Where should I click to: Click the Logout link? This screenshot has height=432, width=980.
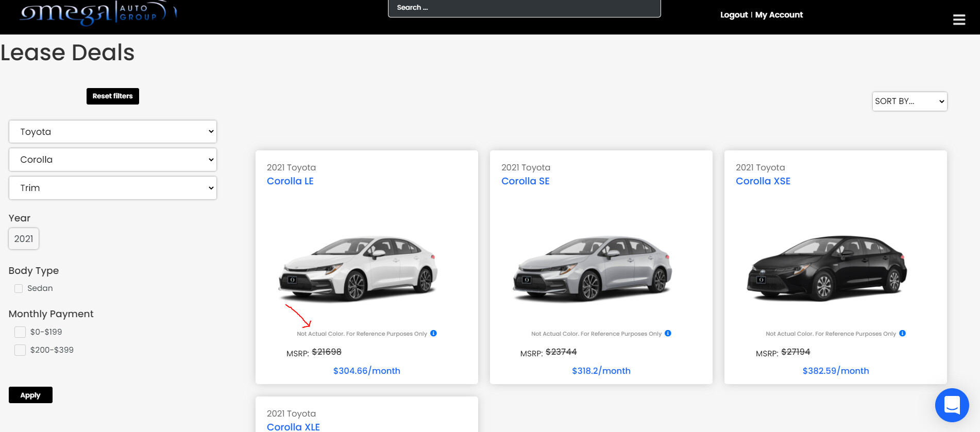734,15
